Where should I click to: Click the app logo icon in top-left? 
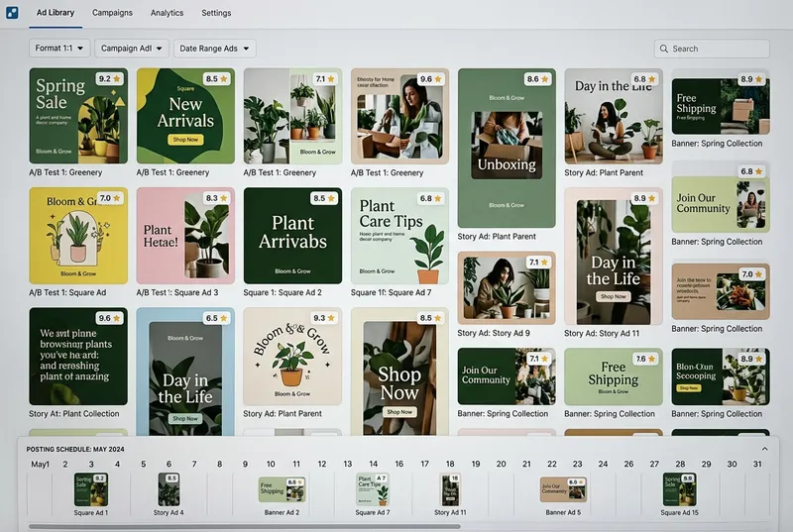tap(10, 13)
